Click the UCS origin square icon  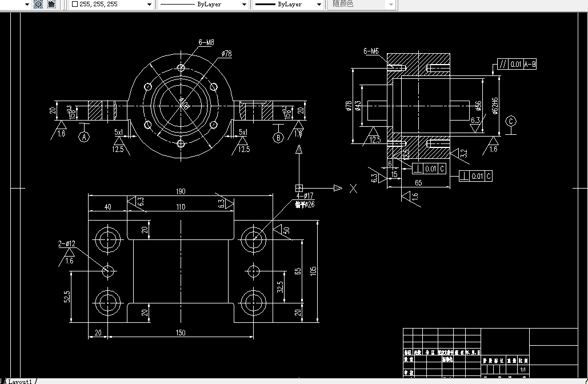tap(299, 188)
